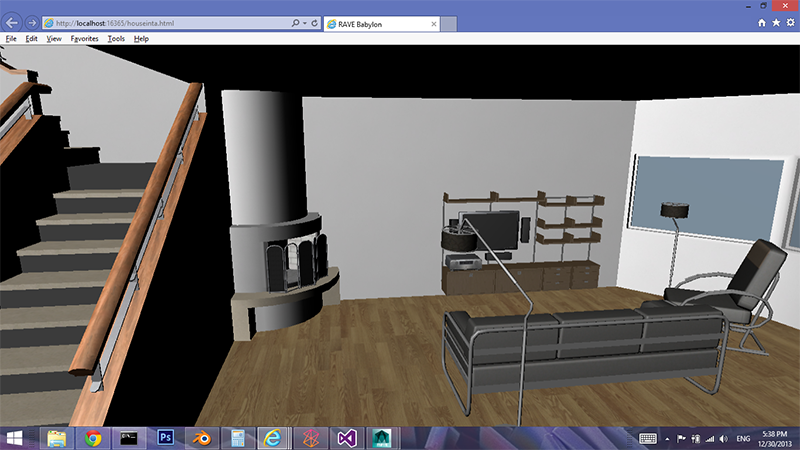Viewport: 800px width, 450px height.
Task: Open the View menu
Action: [x=54, y=39]
